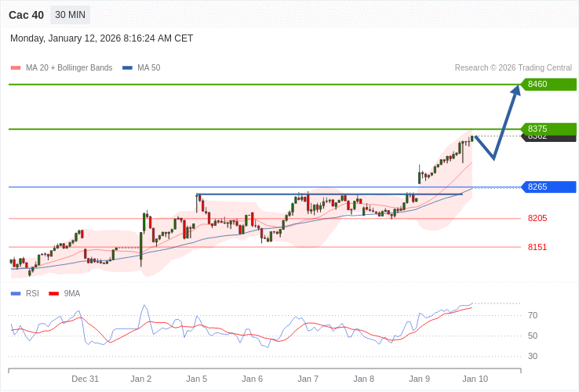The image size is (579, 392).
Task: Click the 'Jan 5' date axis label
Action: click(x=197, y=379)
